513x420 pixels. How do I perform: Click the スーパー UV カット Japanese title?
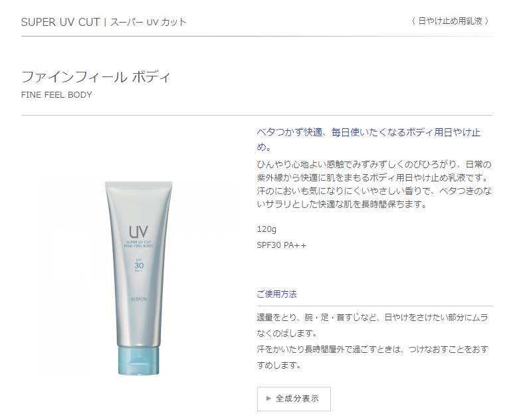pyautogui.click(x=148, y=22)
